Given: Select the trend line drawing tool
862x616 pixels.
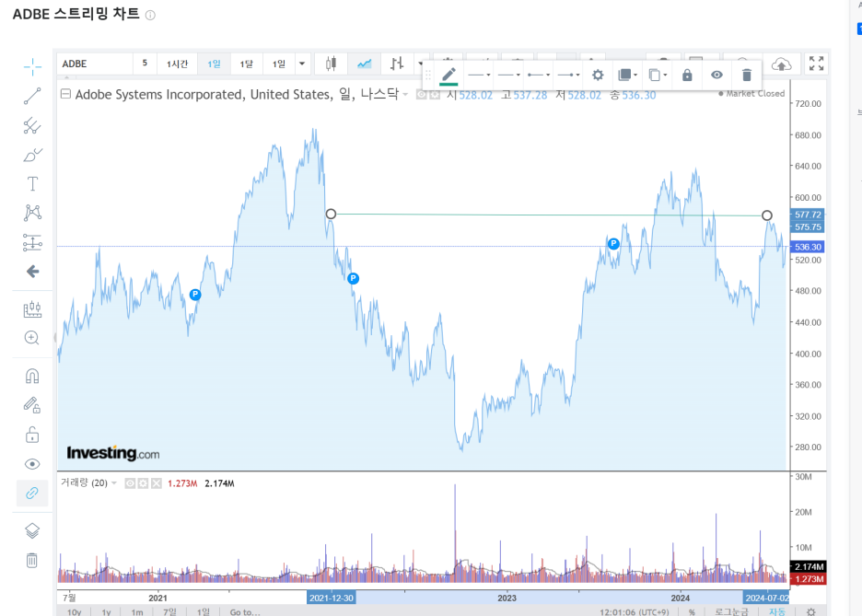Looking at the screenshot, I should point(32,96).
